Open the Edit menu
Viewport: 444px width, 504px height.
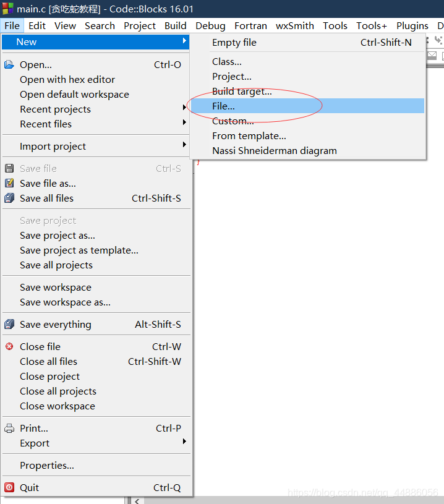37,26
